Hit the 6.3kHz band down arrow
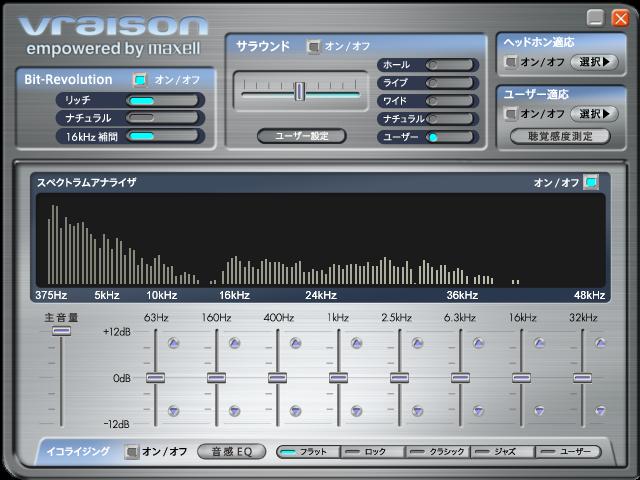 (479, 410)
